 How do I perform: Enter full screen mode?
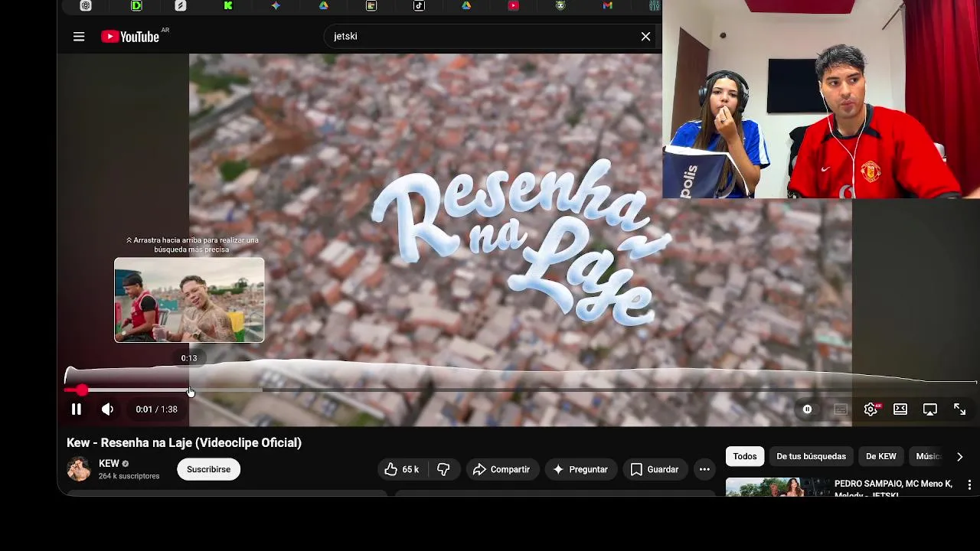(960, 409)
